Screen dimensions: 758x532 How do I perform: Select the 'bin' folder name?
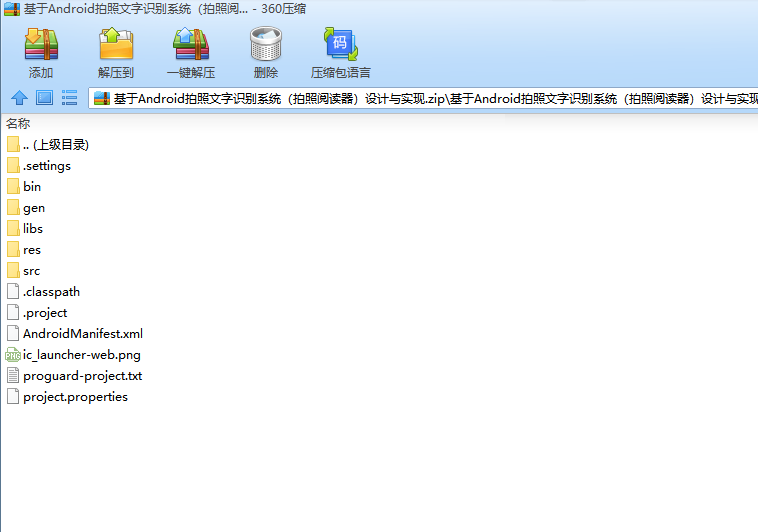click(x=32, y=187)
